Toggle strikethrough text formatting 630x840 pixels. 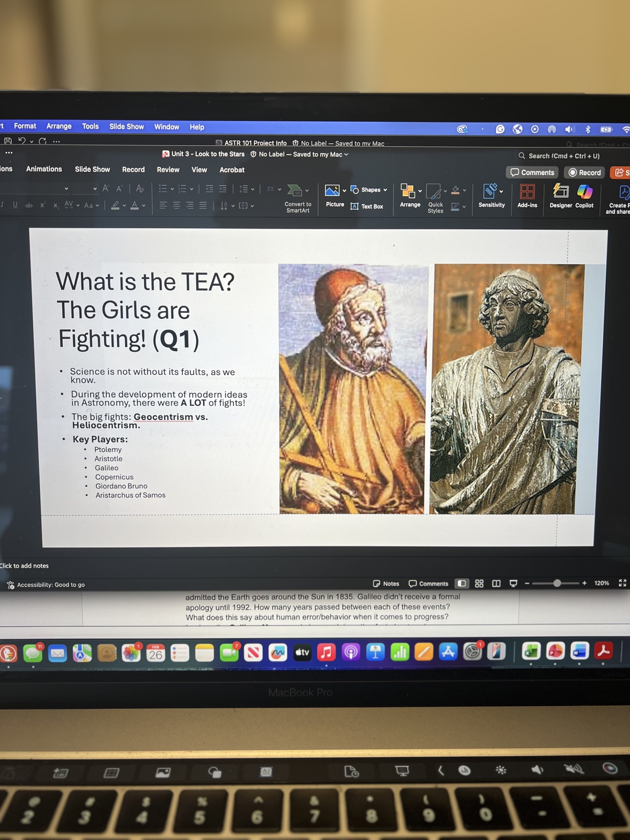(x=29, y=205)
